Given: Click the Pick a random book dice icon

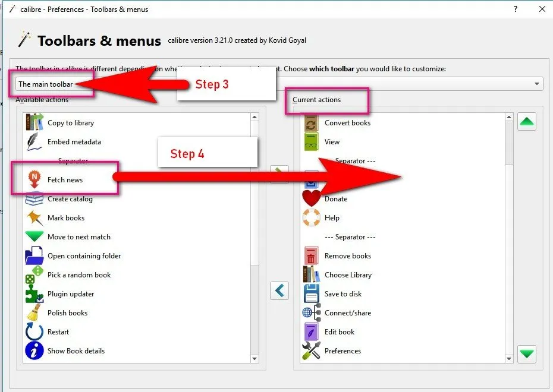Looking at the screenshot, I should 34,275.
